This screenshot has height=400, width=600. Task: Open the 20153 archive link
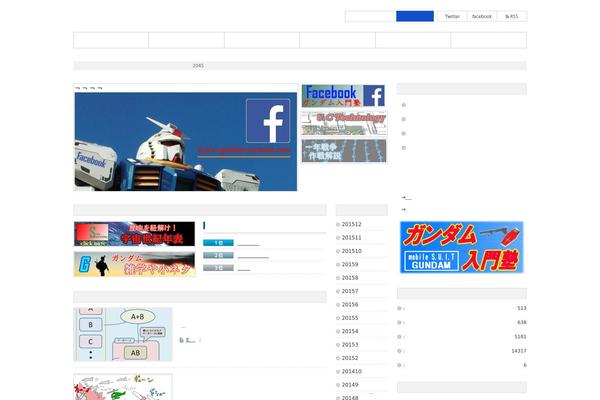pyautogui.click(x=350, y=345)
